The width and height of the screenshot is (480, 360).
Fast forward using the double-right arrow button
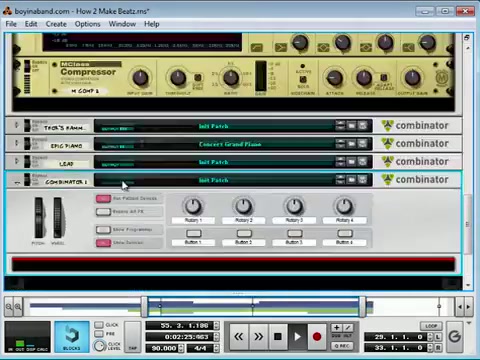(x=258, y=337)
